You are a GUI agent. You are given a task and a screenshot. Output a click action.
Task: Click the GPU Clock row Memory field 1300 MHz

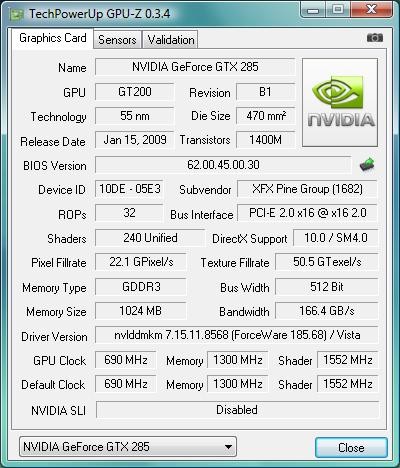click(x=237, y=360)
